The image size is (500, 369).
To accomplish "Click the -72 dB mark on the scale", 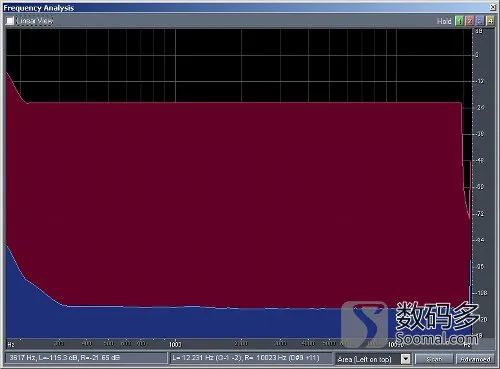I will 480,214.
